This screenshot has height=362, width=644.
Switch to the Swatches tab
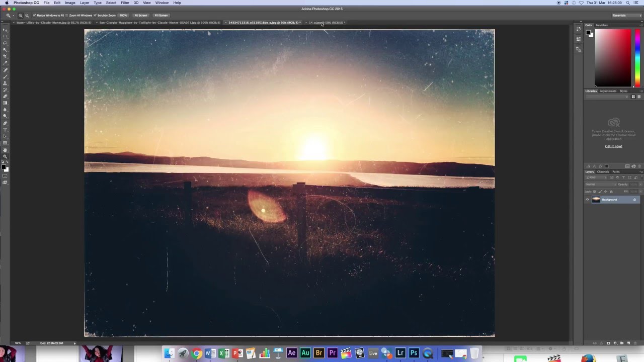coord(602,25)
